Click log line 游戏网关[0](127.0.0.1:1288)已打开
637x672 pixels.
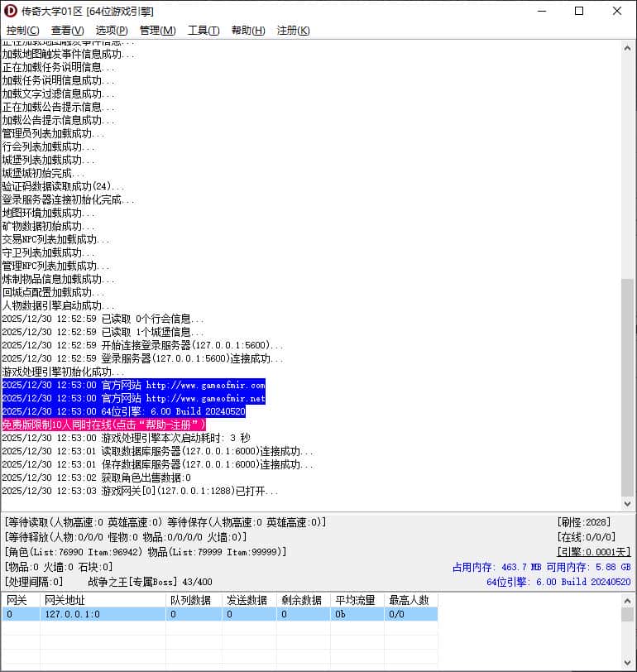pos(140,491)
